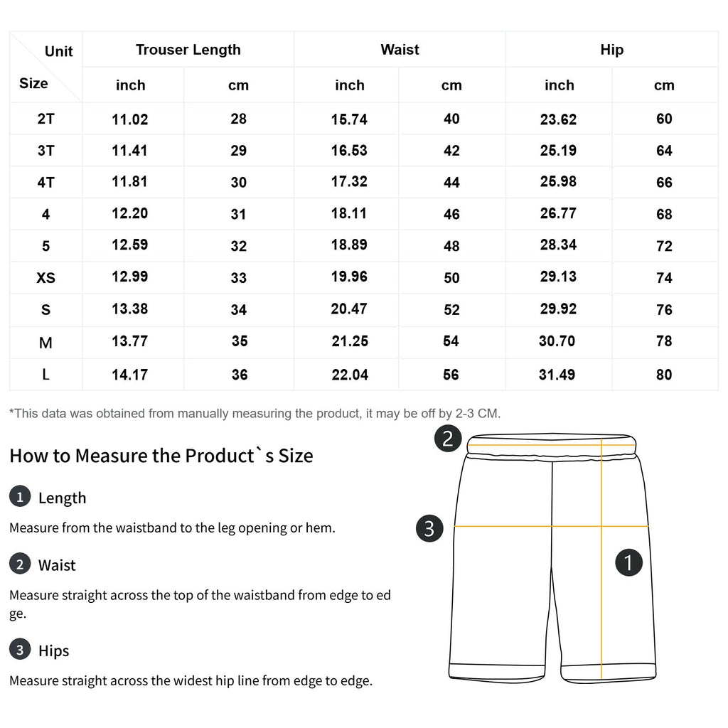The height and width of the screenshot is (728, 728).
Task: Select the XS size row label
Action: (x=46, y=278)
